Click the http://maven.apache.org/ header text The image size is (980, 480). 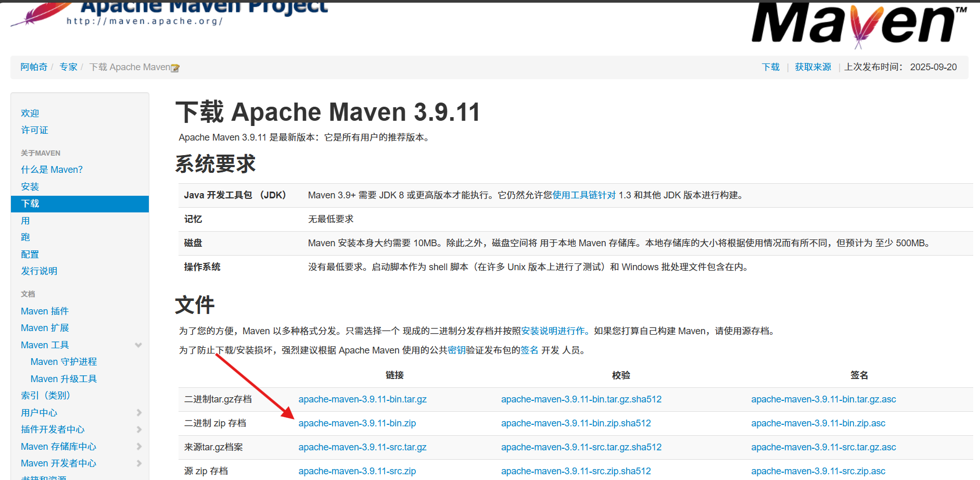pyautogui.click(x=145, y=21)
